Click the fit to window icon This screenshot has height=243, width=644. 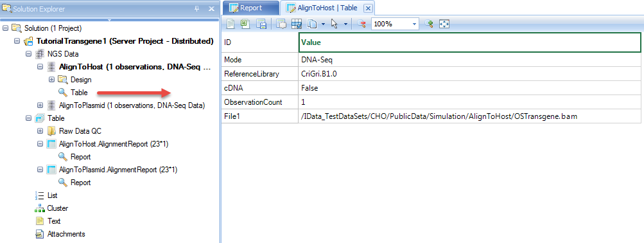pos(445,24)
